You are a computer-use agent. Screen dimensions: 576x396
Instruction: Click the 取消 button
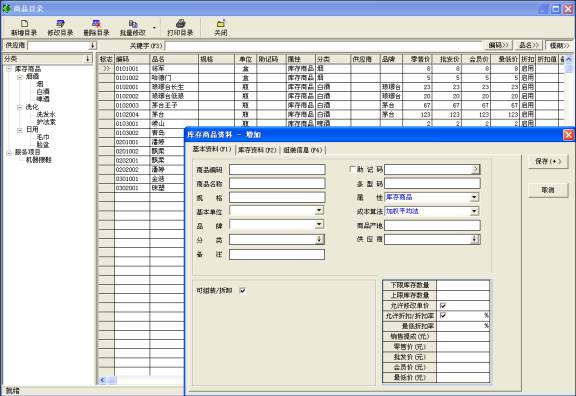pyautogui.click(x=548, y=190)
